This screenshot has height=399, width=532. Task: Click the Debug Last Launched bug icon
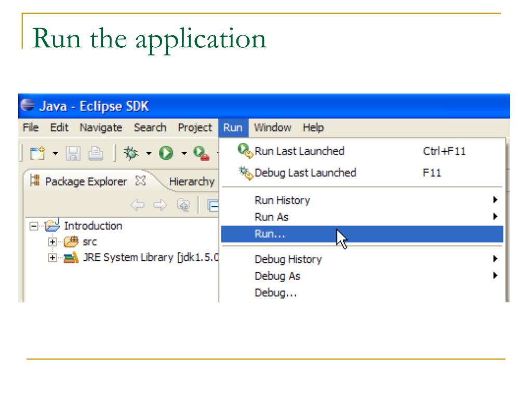[246, 172]
